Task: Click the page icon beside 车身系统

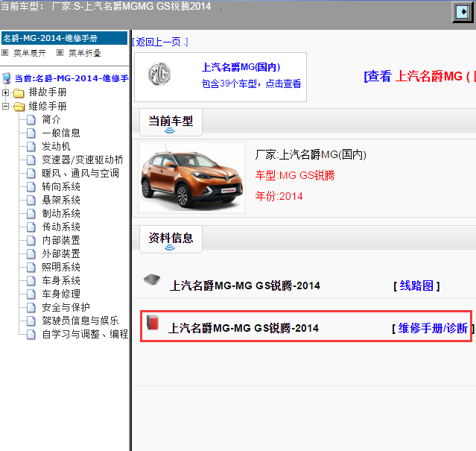Action: click(x=31, y=280)
